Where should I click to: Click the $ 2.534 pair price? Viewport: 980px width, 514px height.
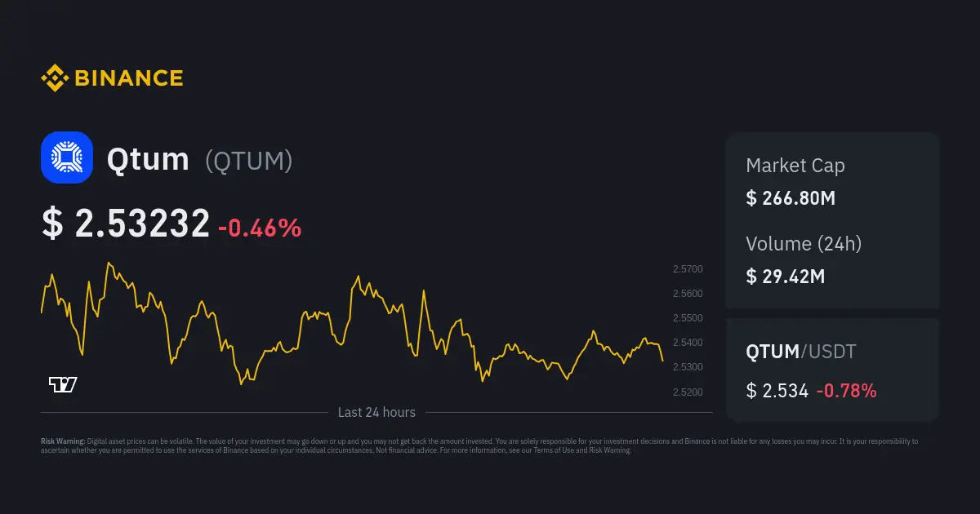pos(777,391)
